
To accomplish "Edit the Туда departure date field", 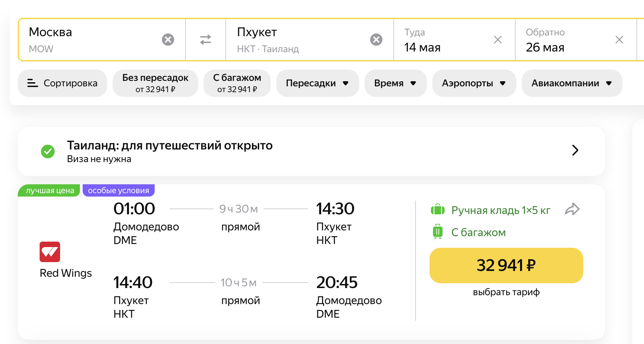I will pyautogui.click(x=444, y=40).
